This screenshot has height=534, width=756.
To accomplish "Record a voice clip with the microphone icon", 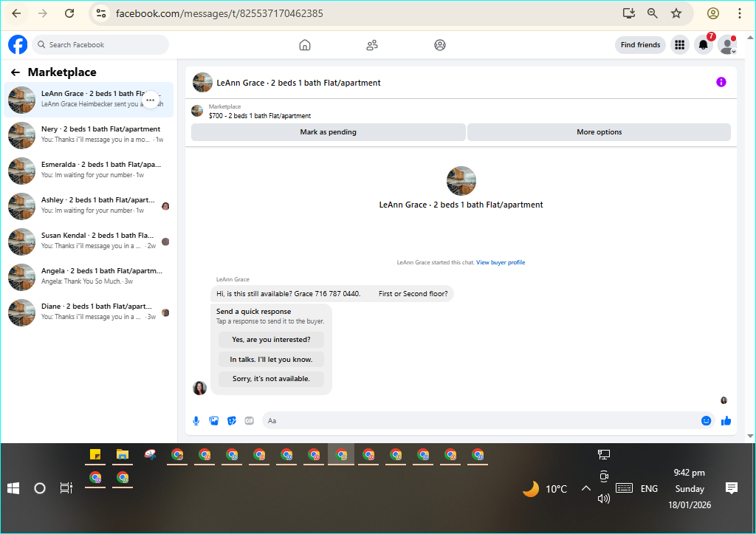I will [196, 421].
